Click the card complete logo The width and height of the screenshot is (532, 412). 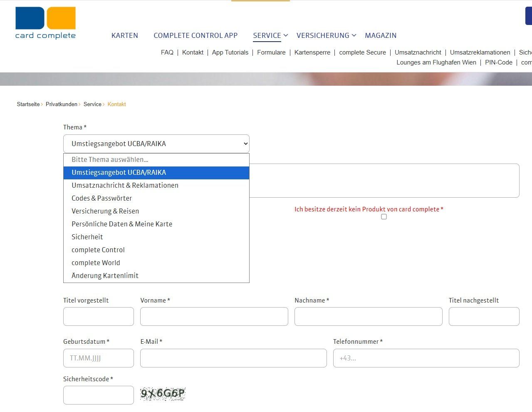[x=45, y=23]
